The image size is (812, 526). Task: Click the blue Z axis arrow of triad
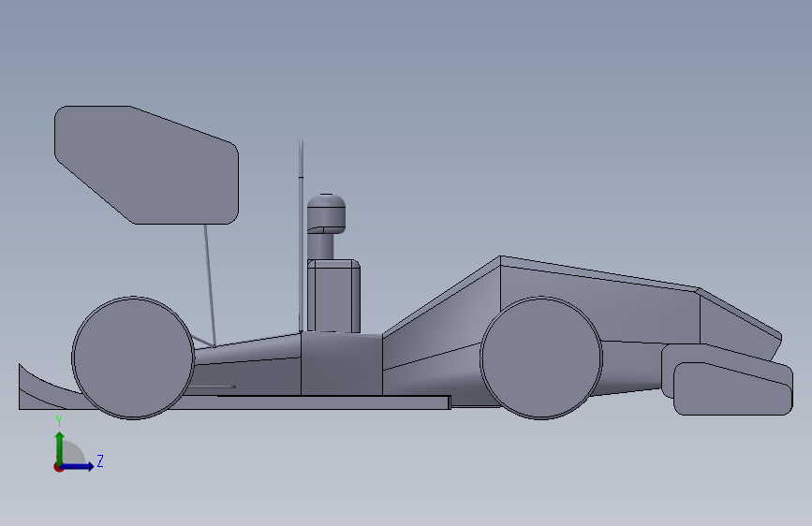click(79, 466)
